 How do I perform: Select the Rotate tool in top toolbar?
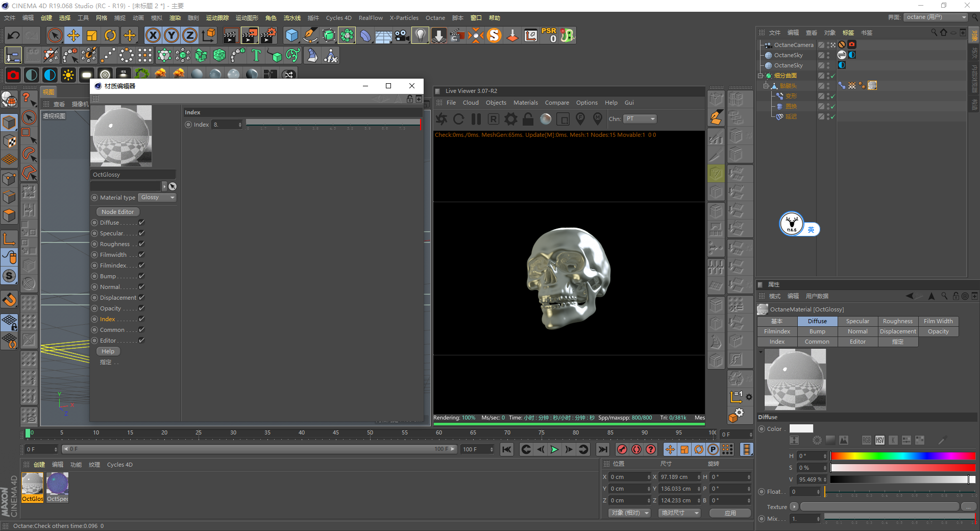click(110, 35)
